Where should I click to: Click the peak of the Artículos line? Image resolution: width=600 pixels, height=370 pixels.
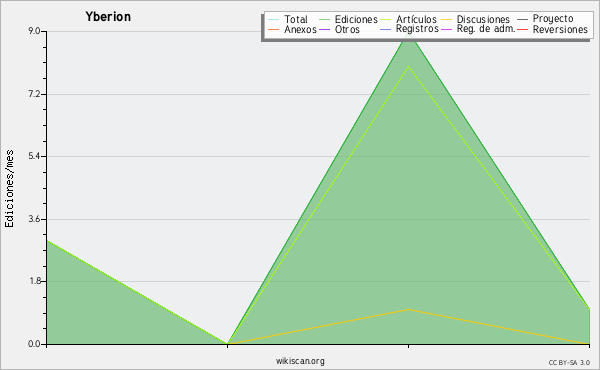click(x=409, y=67)
